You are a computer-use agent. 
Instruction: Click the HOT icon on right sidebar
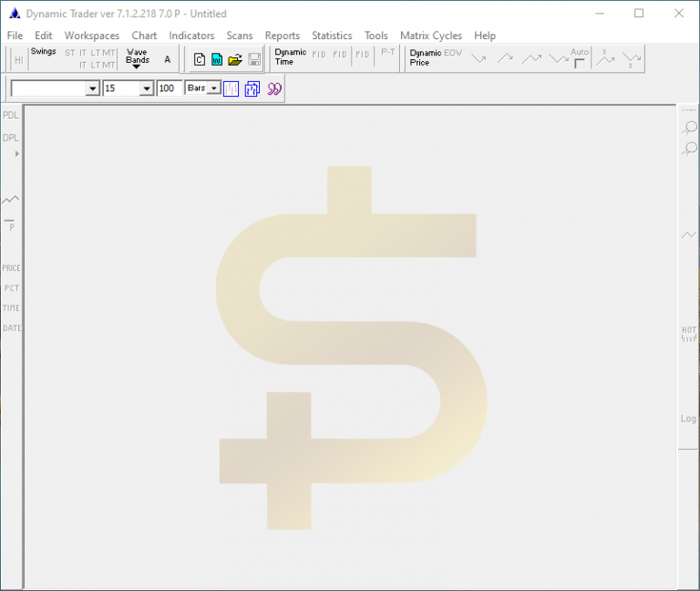(689, 334)
